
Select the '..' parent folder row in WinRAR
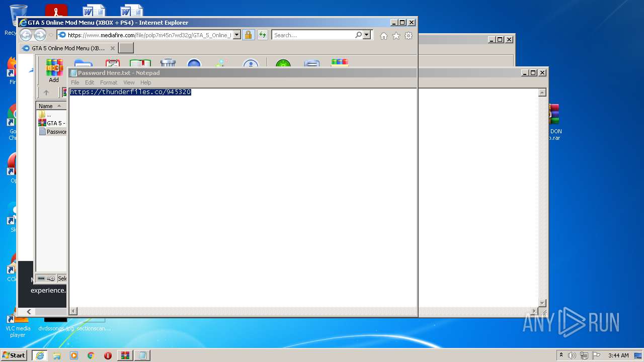pyautogui.click(x=52, y=115)
